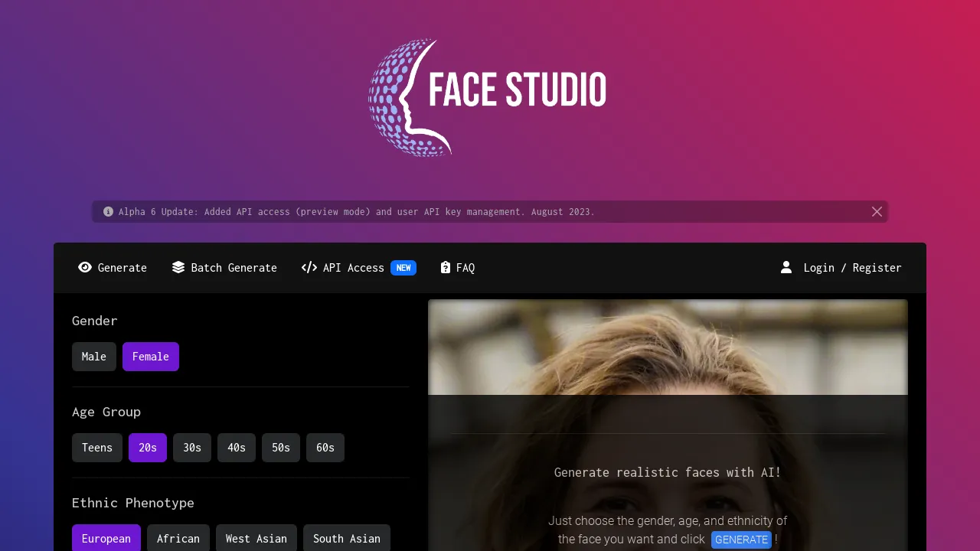Viewport: 980px width, 551px height.
Task: Open Login / Register
Action: pyautogui.click(x=851, y=267)
